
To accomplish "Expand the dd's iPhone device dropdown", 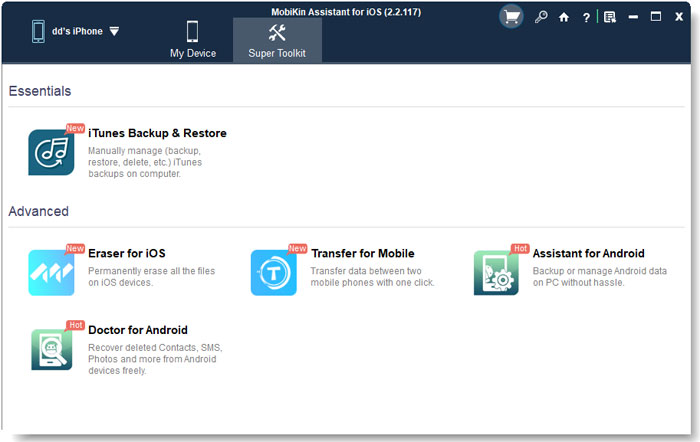I will (x=113, y=31).
